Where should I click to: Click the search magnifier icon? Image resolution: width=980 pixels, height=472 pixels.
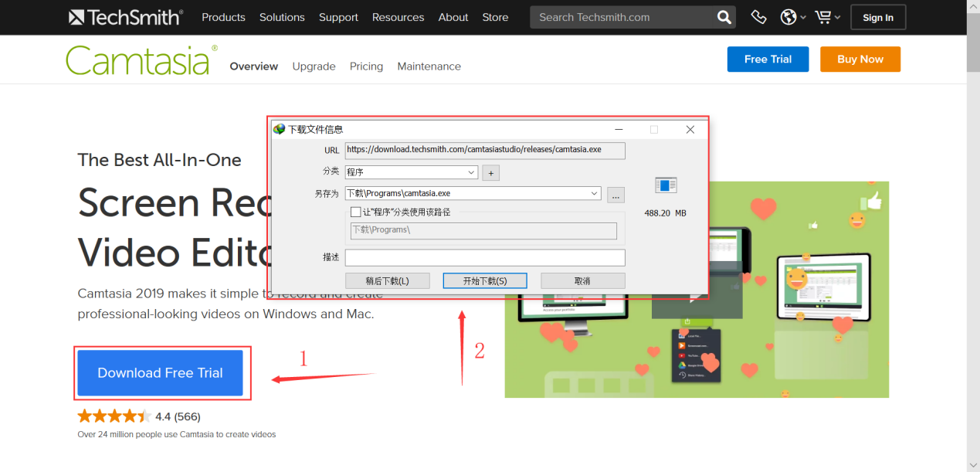724,17
